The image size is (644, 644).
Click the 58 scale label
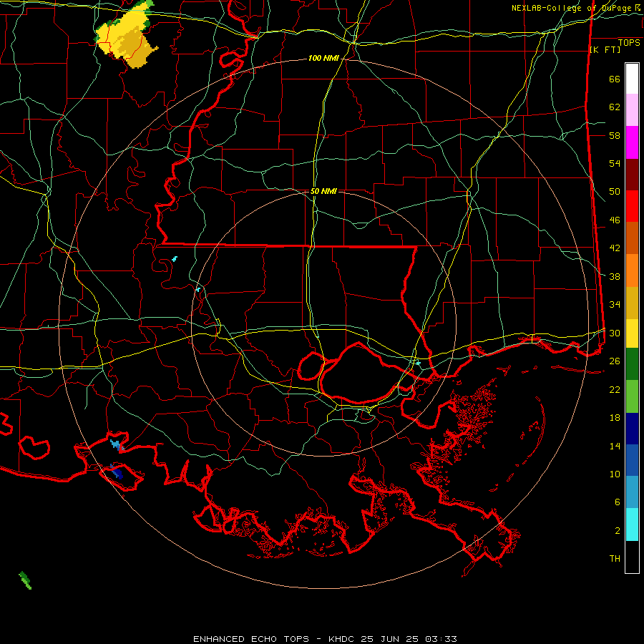(x=615, y=135)
